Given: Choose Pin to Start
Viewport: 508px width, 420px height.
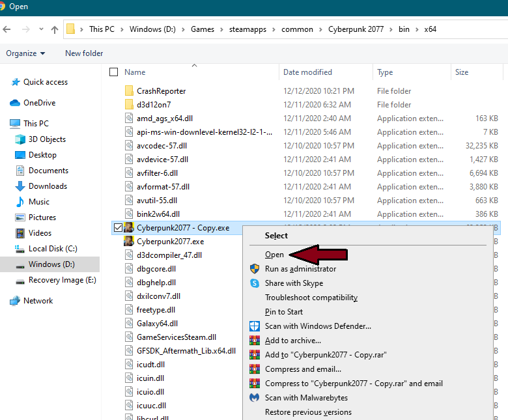Looking at the screenshot, I should (283, 312).
